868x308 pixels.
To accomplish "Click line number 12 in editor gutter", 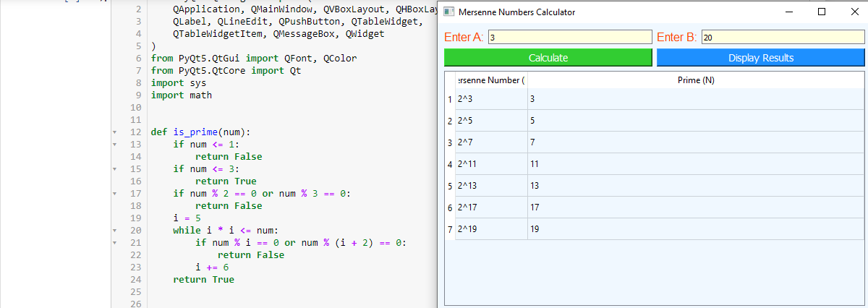I will (x=135, y=132).
